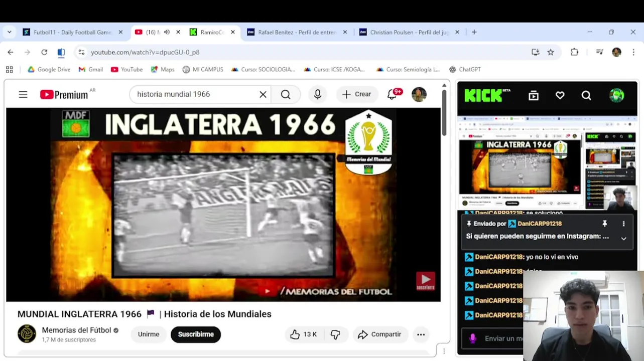Click the Unirme button

click(149, 334)
